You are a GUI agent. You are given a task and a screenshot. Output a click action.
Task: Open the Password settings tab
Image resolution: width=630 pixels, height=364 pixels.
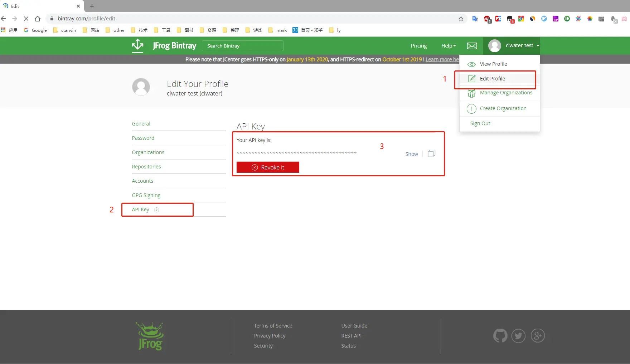pyautogui.click(x=143, y=138)
